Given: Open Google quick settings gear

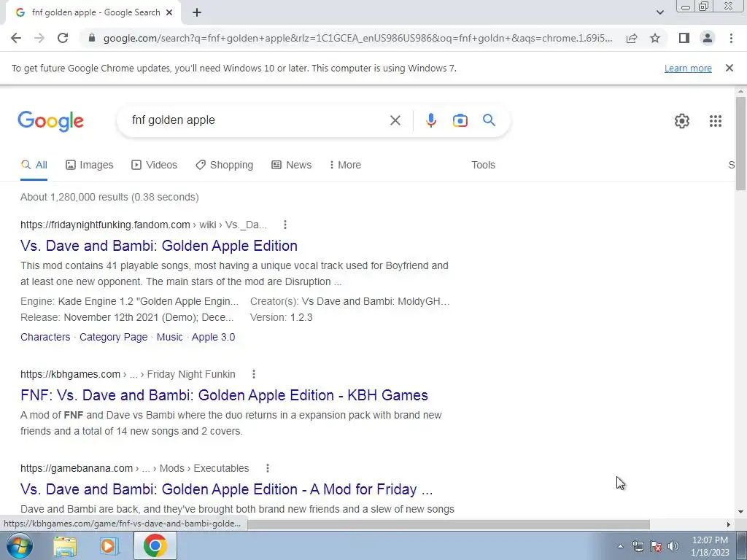Looking at the screenshot, I should click(x=682, y=121).
